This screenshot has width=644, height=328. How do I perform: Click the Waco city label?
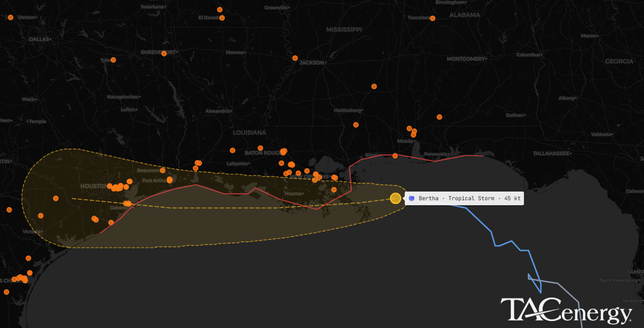[28, 99]
